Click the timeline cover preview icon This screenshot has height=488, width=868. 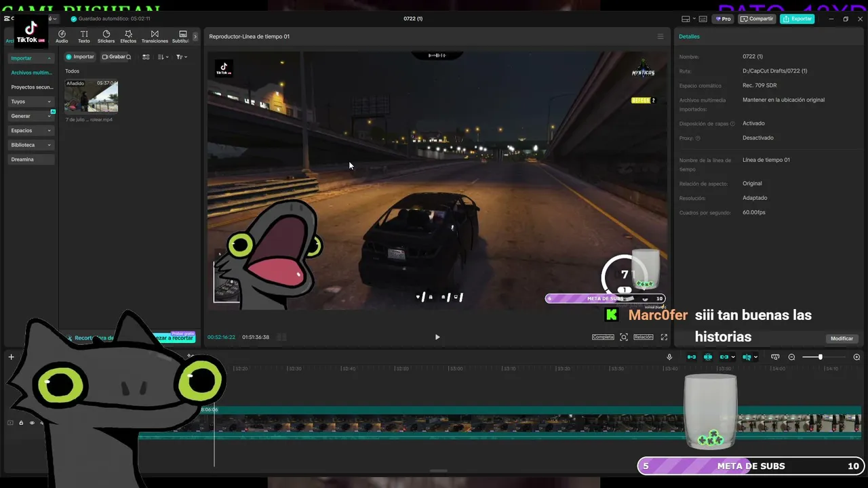(775, 357)
